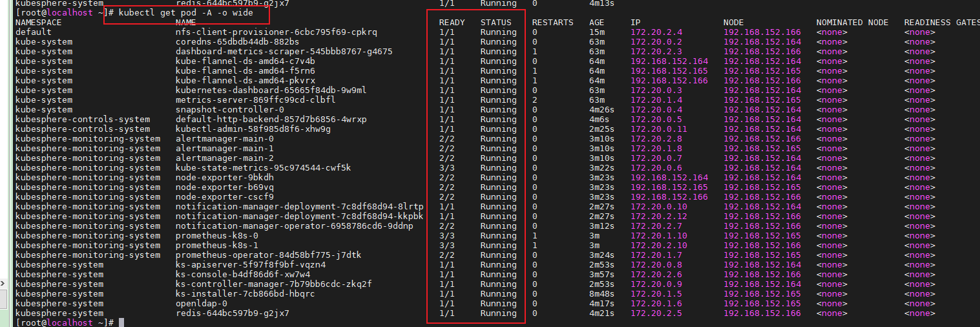Click IP address 172.20.0.11
Image resolution: width=980 pixels, height=327 pixels.
pos(659,129)
